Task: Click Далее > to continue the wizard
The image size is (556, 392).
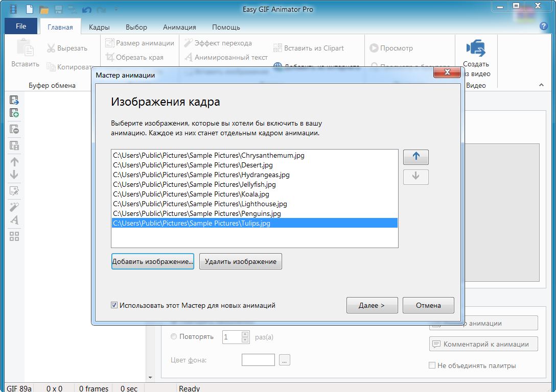Action: click(x=372, y=305)
